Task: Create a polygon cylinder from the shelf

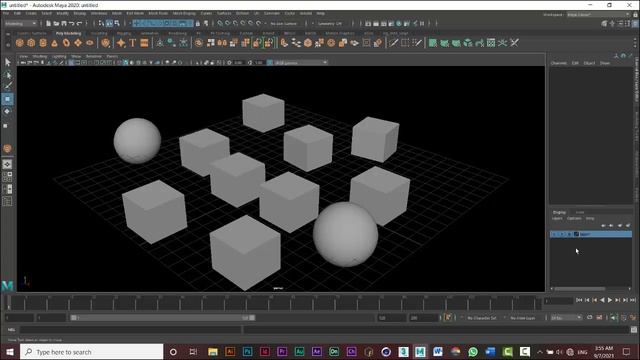Action: click(x=43, y=43)
